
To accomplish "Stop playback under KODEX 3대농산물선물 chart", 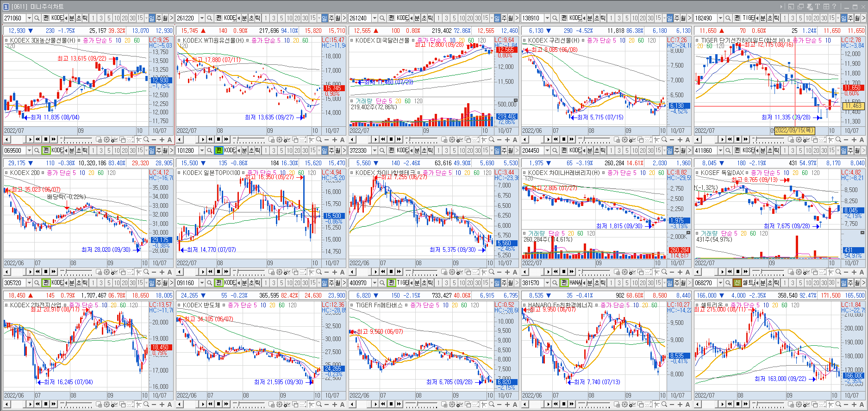I will click(x=46, y=139).
